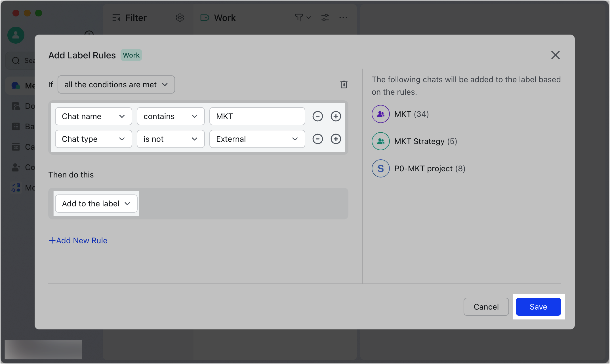
Task: Focus the MKT text input field
Action: [x=257, y=116]
